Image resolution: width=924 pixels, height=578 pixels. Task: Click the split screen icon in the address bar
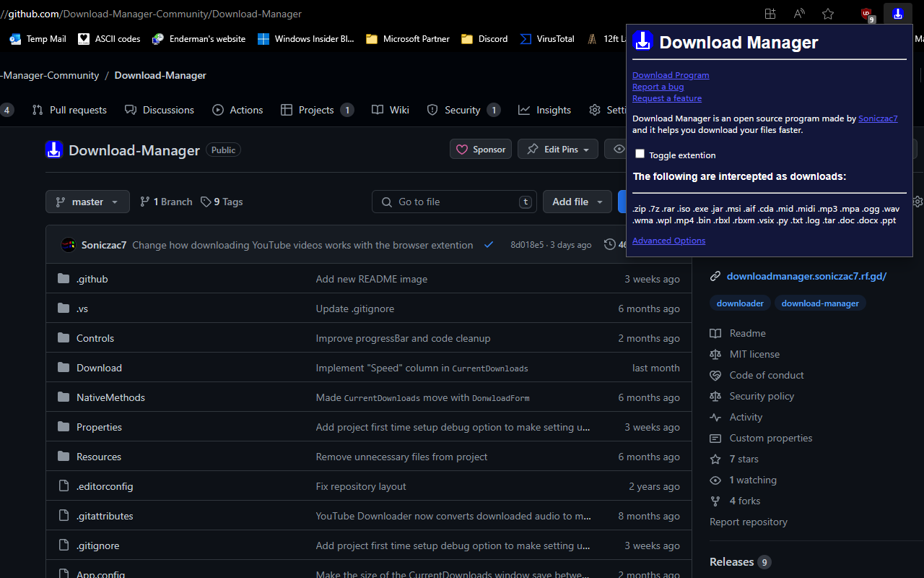[x=770, y=14]
